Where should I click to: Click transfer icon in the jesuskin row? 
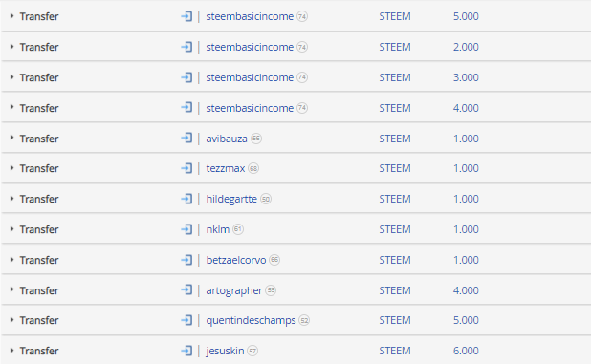click(186, 351)
